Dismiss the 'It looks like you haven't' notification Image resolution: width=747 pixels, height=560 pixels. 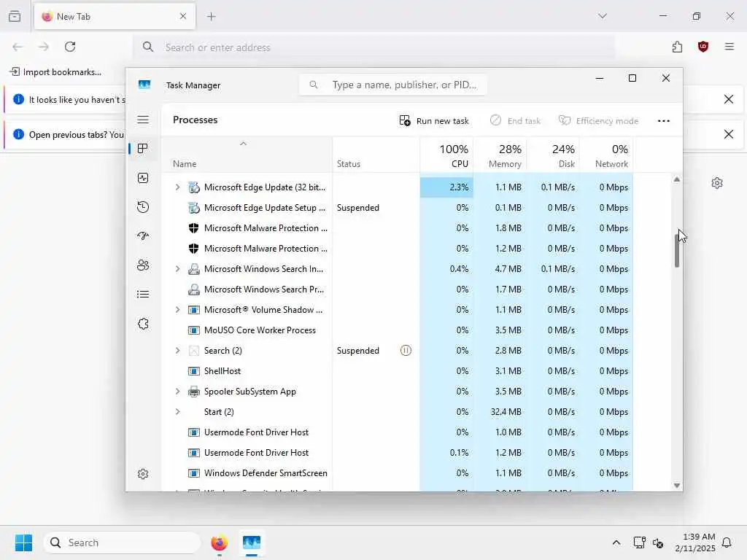[x=729, y=99]
